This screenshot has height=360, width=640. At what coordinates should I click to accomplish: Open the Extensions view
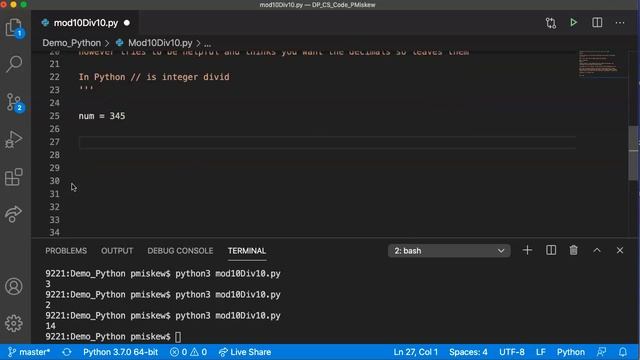[14, 177]
